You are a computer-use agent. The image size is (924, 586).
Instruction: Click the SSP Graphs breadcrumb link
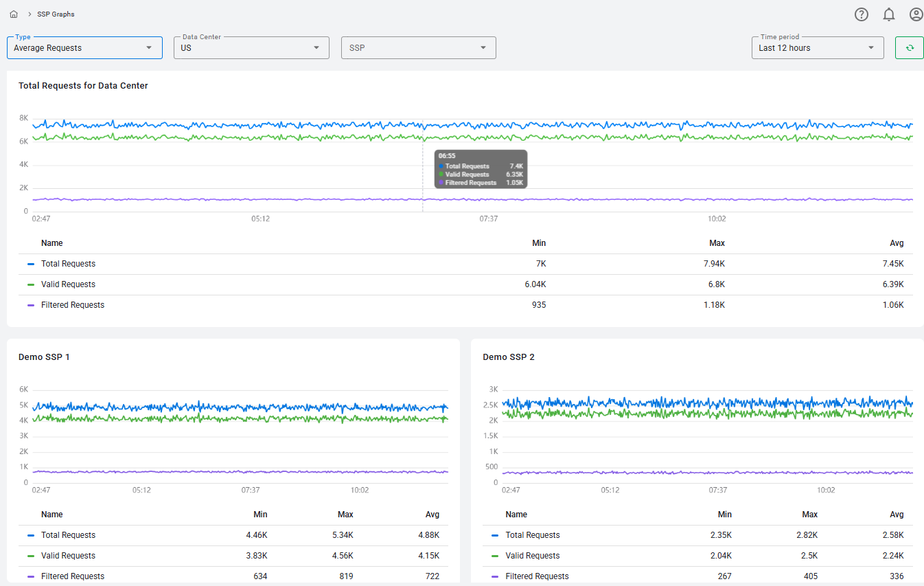[x=56, y=14]
